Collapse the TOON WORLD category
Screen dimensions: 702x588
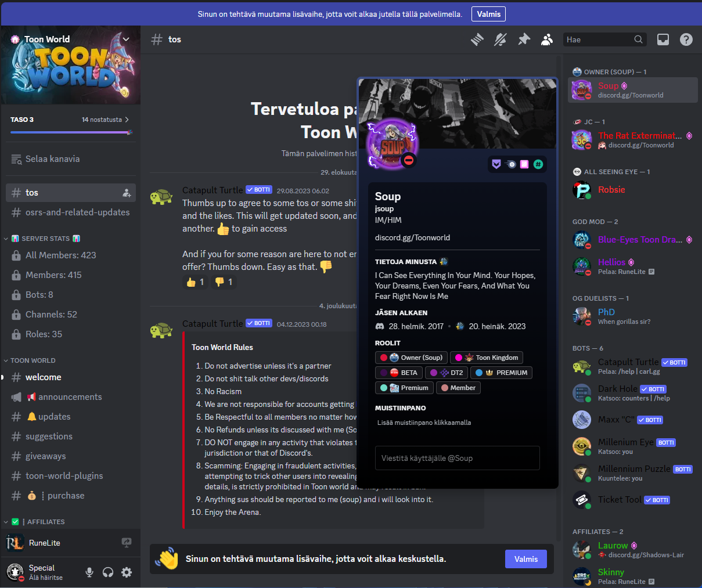click(x=29, y=360)
